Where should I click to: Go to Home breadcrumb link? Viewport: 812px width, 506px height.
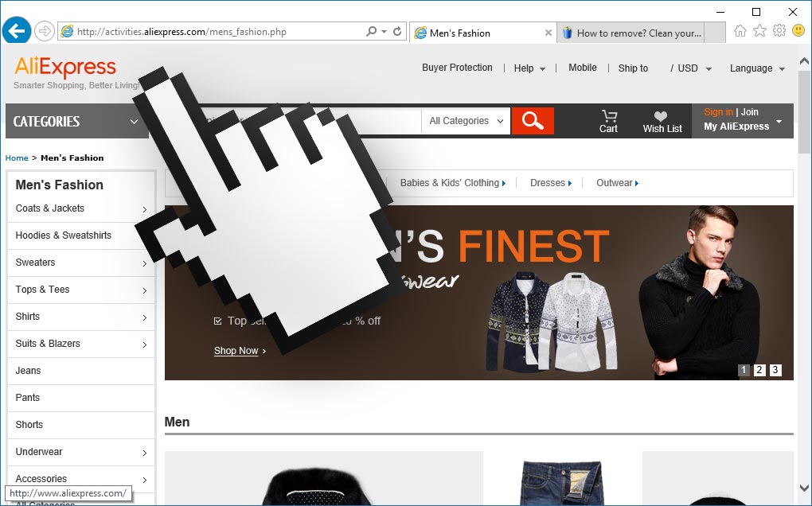click(x=17, y=158)
